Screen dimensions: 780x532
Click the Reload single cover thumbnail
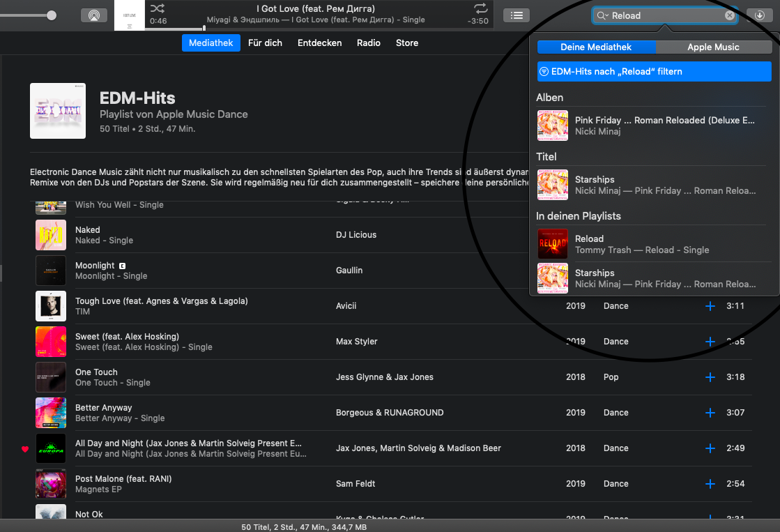point(553,244)
